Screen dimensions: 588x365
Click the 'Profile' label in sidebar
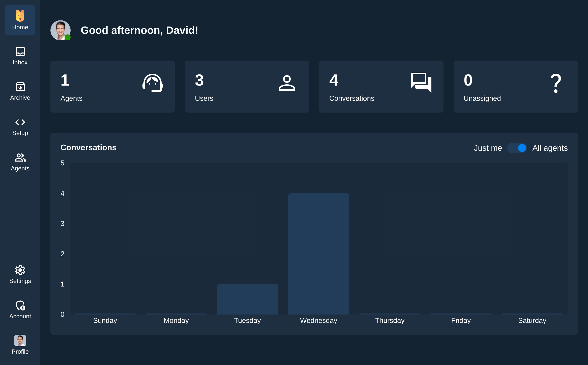pyautogui.click(x=20, y=352)
